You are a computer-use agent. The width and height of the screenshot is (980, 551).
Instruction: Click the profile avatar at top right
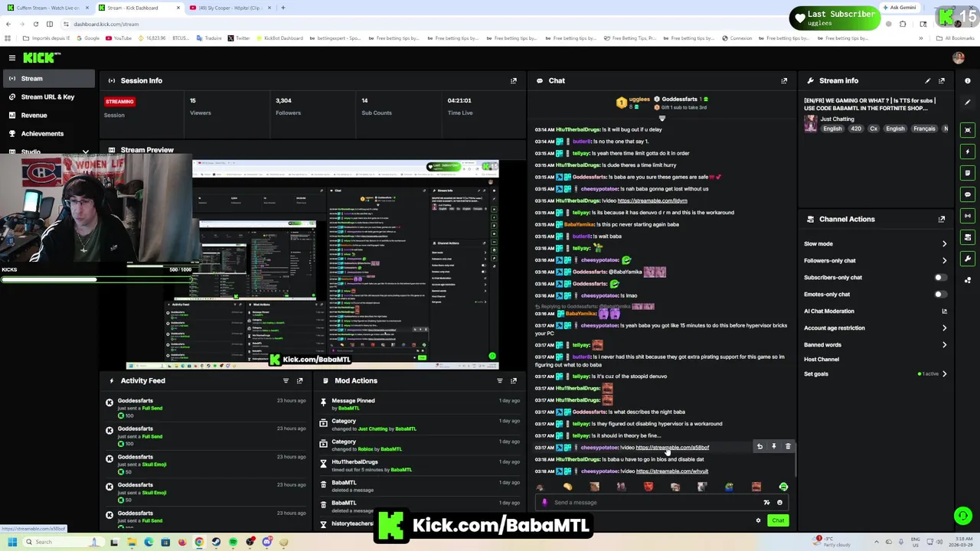pyautogui.click(x=958, y=57)
